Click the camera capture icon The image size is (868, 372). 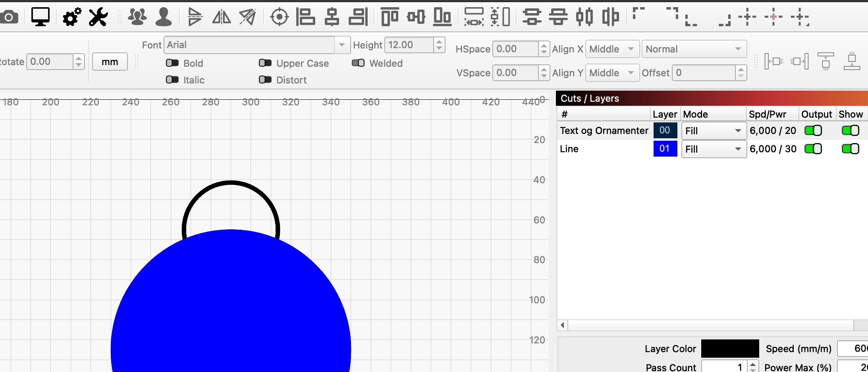tap(9, 17)
